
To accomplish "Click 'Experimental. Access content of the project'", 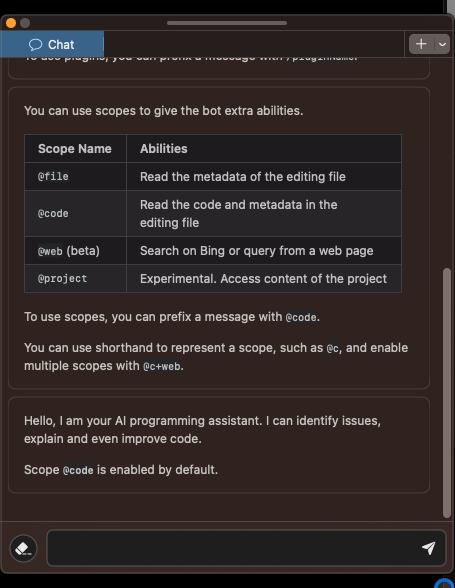I will click(263, 279).
